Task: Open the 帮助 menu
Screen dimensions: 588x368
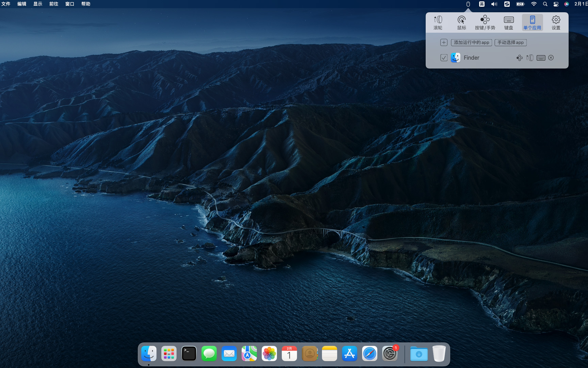Action: (x=86, y=4)
